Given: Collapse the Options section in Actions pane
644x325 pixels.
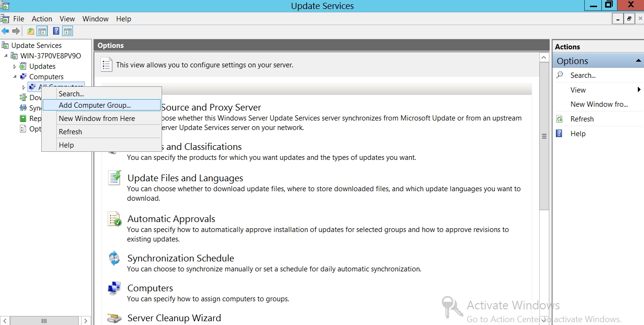Looking at the screenshot, I should [x=638, y=61].
